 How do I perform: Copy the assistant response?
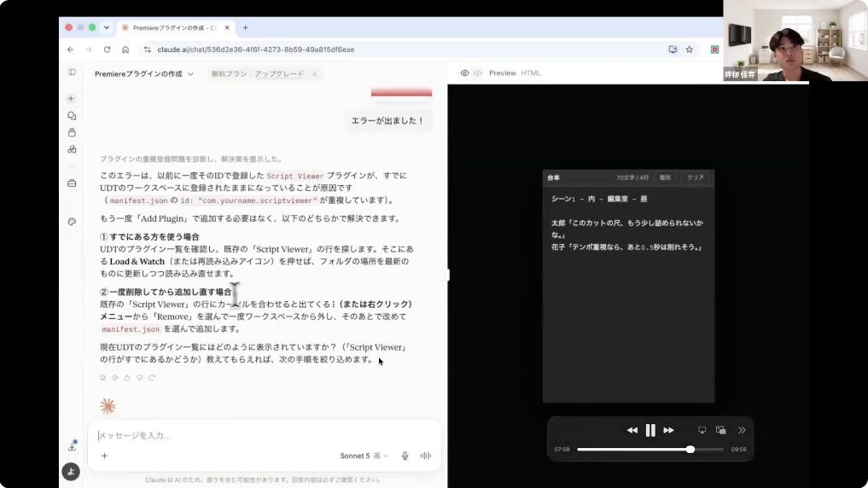(x=103, y=378)
